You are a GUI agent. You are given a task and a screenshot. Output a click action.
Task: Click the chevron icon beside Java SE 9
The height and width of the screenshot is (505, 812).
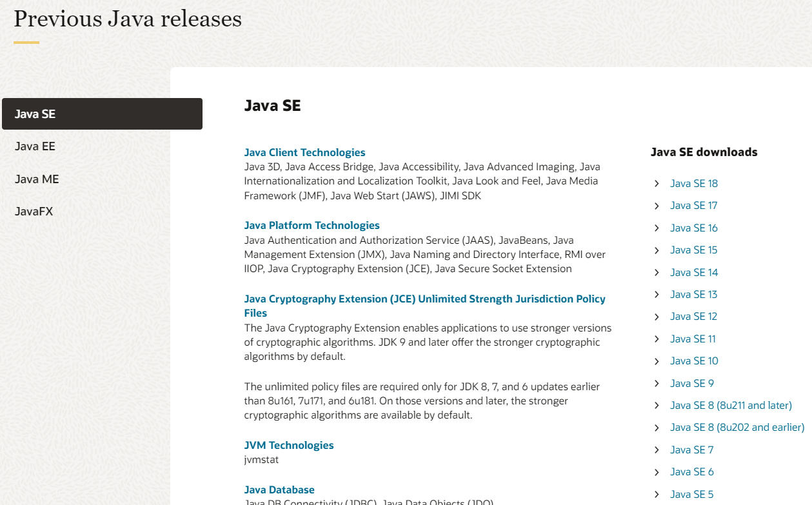pyautogui.click(x=657, y=384)
